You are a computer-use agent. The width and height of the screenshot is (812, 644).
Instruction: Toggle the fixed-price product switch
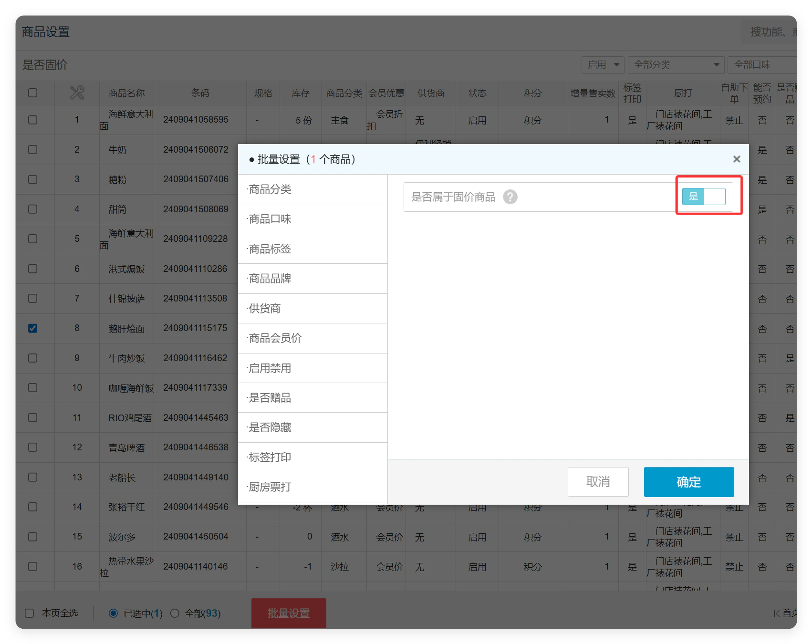pos(704,197)
